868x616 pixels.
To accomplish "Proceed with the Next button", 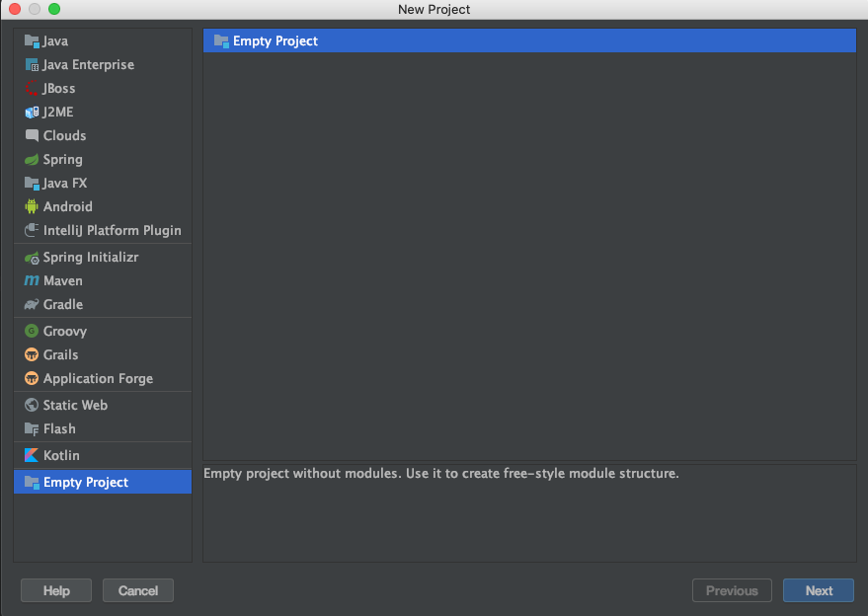I will [819, 590].
